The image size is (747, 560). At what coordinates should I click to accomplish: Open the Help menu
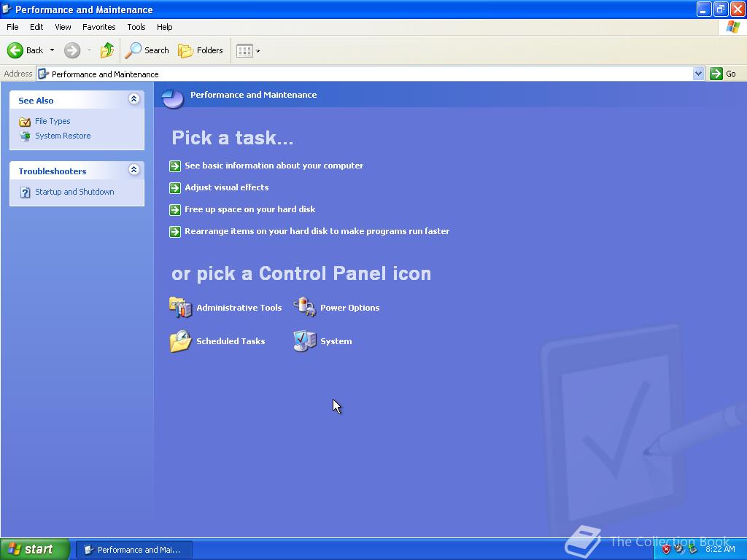[x=164, y=27]
